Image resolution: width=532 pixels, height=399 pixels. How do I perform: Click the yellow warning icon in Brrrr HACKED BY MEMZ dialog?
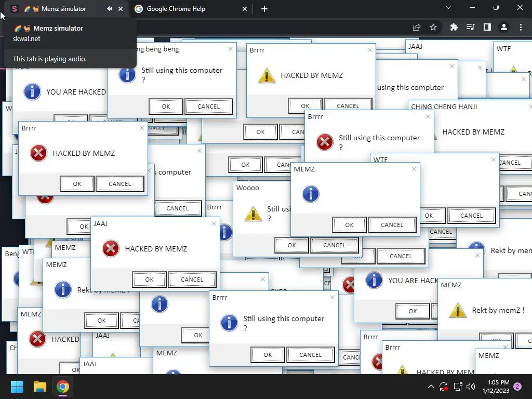(267, 75)
